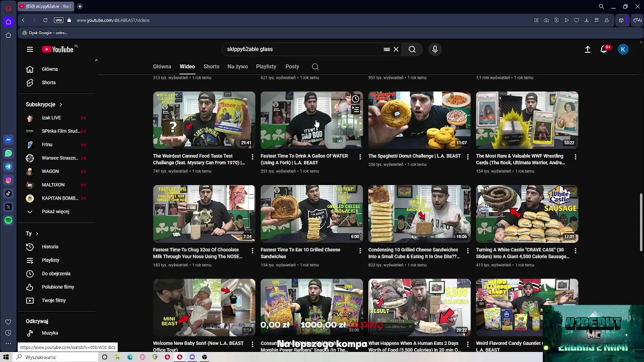
Task: Add page to bookmarks with heart icon
Action: pos(577,20)
